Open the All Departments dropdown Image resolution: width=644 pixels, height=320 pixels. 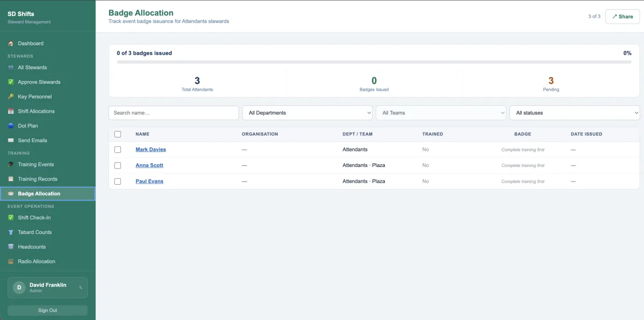(x=308, y=113)
